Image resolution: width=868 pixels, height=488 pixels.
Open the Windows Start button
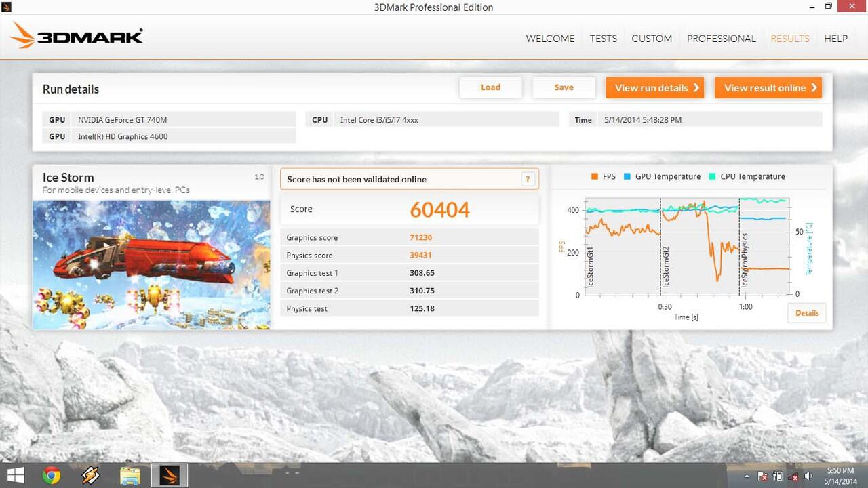point(15,475)
